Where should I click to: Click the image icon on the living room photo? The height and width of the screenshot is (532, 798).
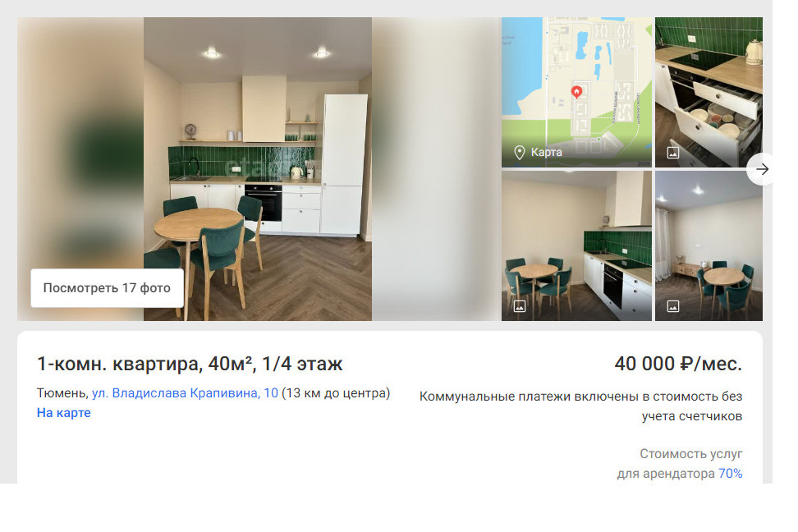click(x=673, y=306)
